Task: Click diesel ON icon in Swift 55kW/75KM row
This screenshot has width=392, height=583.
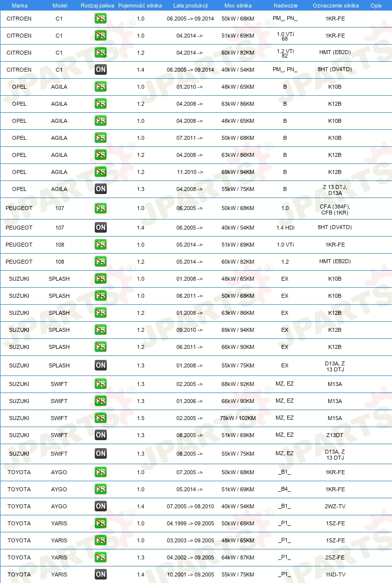Action: (100, 454)
